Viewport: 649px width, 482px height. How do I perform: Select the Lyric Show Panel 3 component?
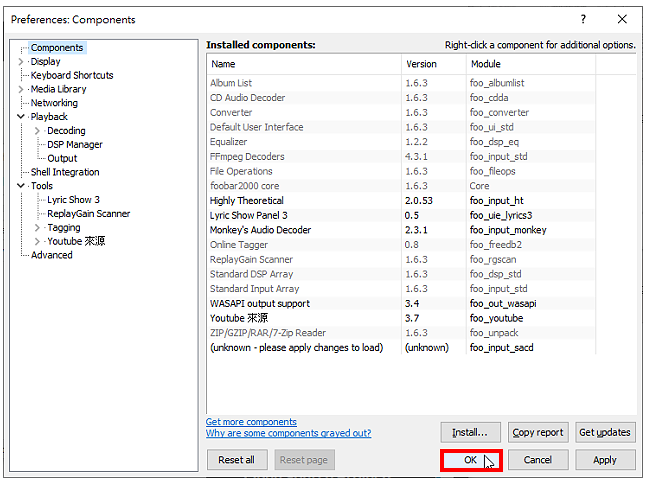tap(401, 216)
